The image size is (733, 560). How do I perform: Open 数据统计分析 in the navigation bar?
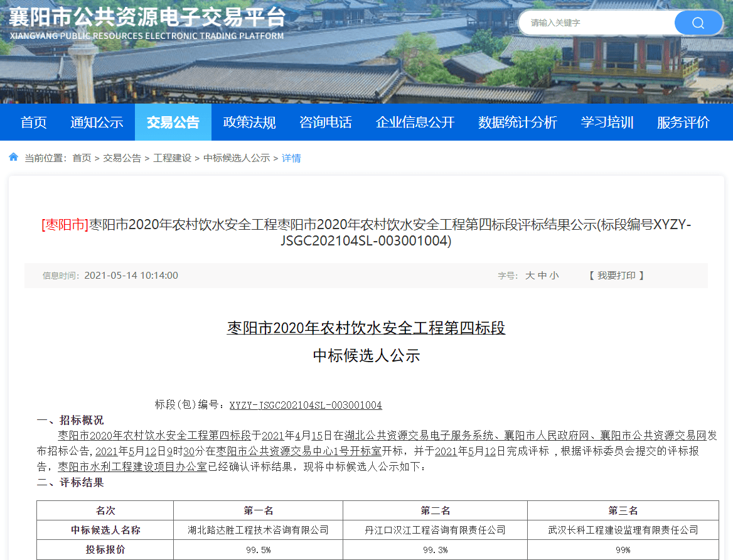coord(517,122)
